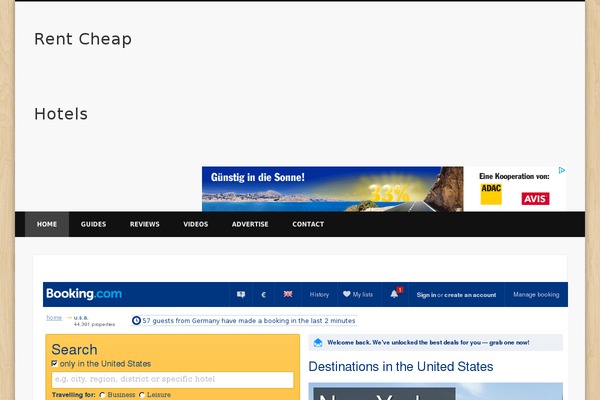This screenshot has width=600, height=400.
Task: Select the Leisure travel radio button
Action: (x=142, y=395)
